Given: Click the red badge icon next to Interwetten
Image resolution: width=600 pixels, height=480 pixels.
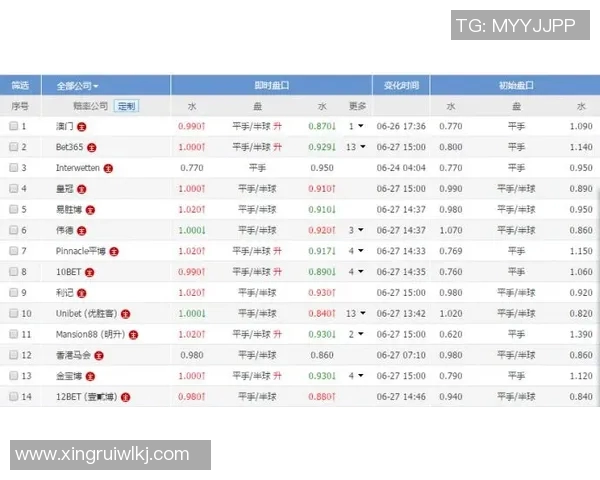Looking at the screenshot, I should (x=109, y=168).
